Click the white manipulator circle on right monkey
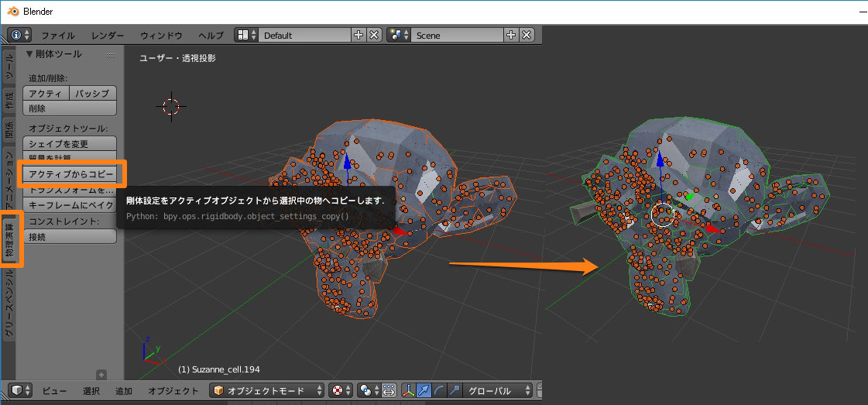The width and height of the screenshot is (868, 405). pyautogui.click(x=661, y=215)
